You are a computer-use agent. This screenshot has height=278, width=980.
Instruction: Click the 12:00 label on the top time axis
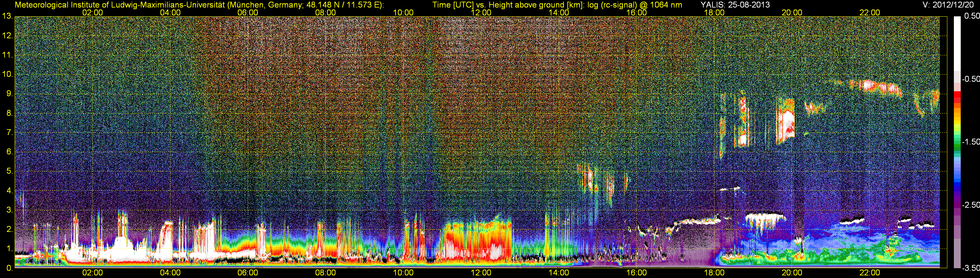481,12
